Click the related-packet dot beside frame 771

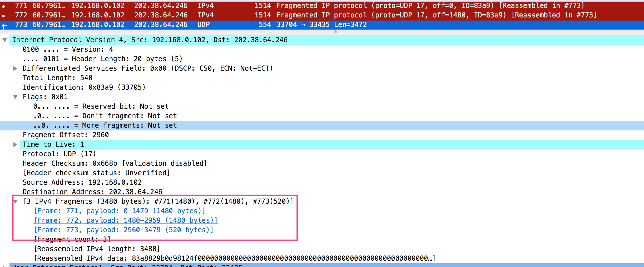(x=4, y=5)
